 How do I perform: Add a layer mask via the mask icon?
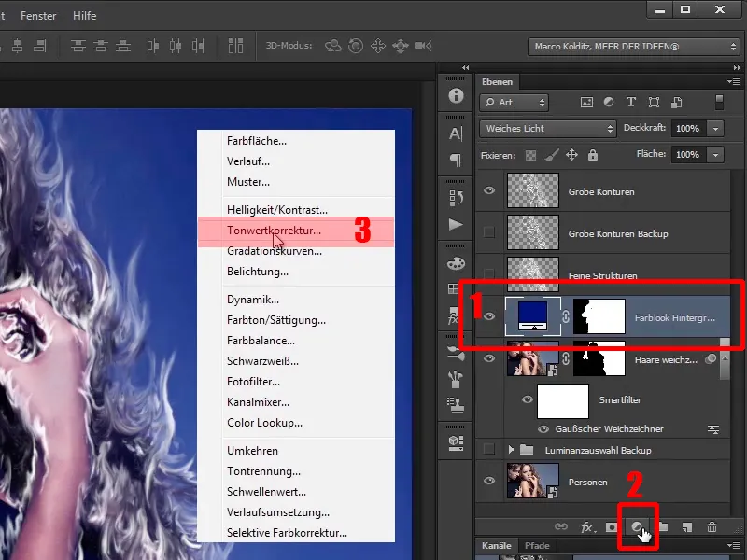pos(612,527)
